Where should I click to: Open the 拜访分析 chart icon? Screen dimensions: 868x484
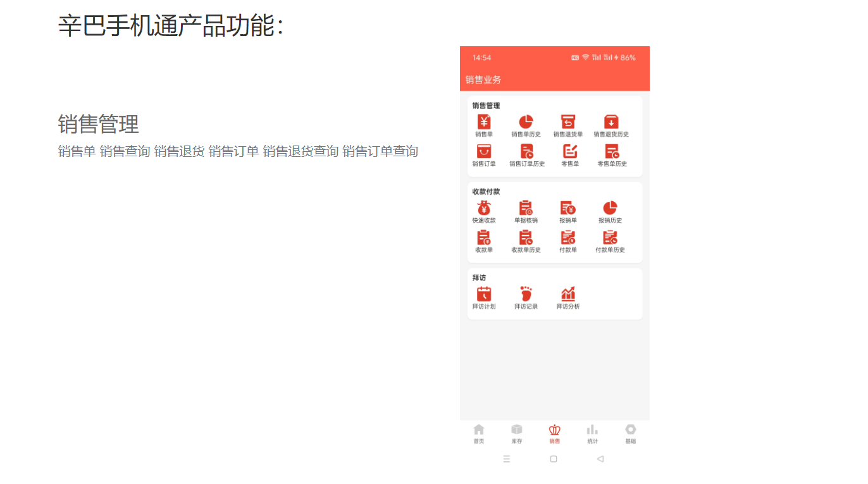click(x=568, y=294)
